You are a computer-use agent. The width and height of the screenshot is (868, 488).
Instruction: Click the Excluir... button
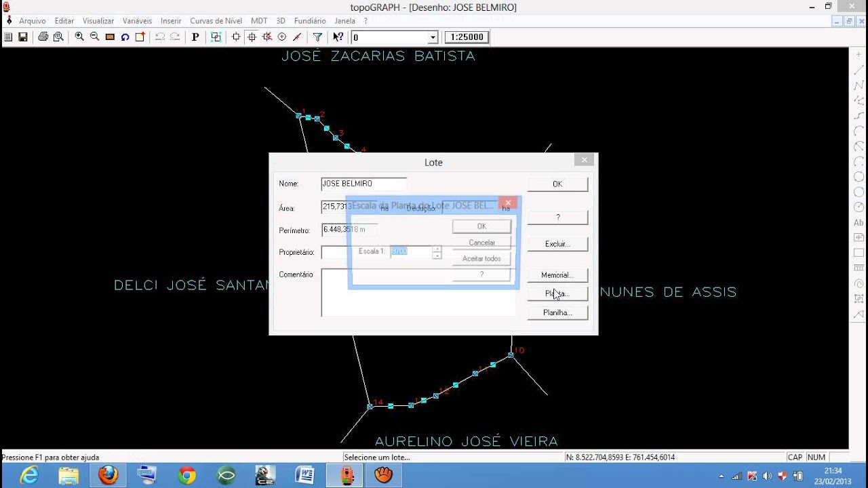click(557, 244)
